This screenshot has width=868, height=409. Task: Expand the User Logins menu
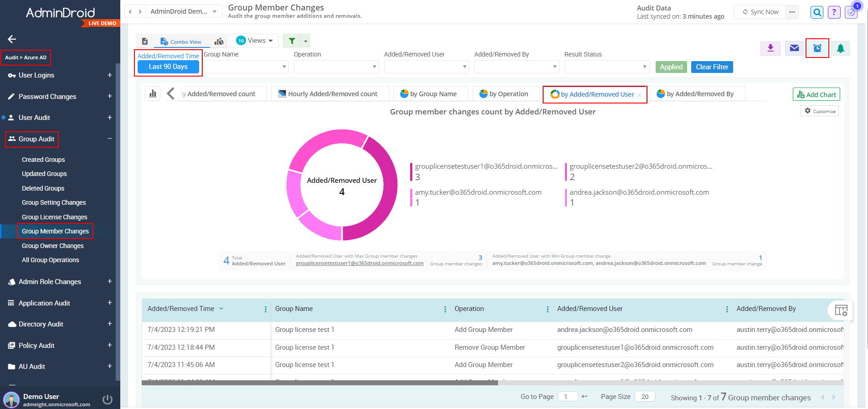109,75
